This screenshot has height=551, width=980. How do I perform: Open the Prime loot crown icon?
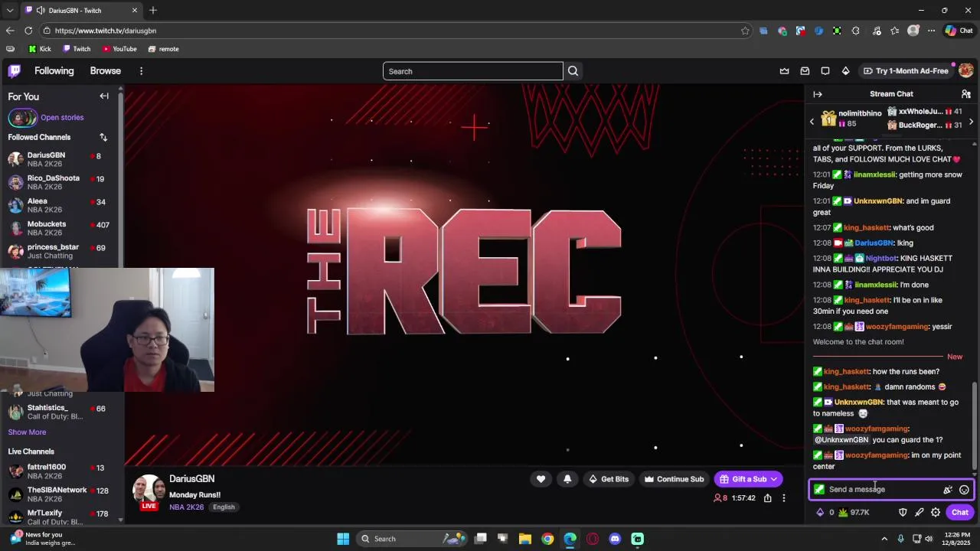(784, 71)
